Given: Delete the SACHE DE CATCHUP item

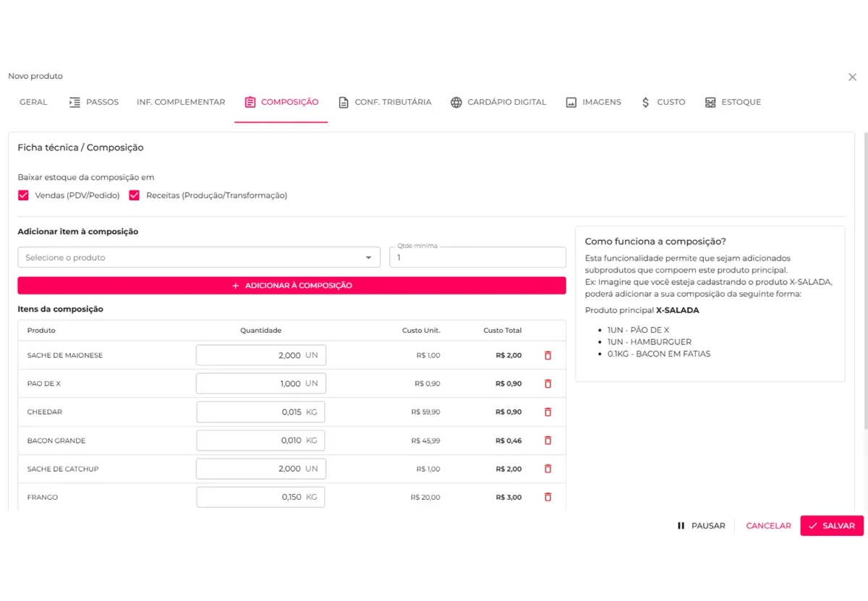Looking at the screenshot, I should [x=548, y=469].
